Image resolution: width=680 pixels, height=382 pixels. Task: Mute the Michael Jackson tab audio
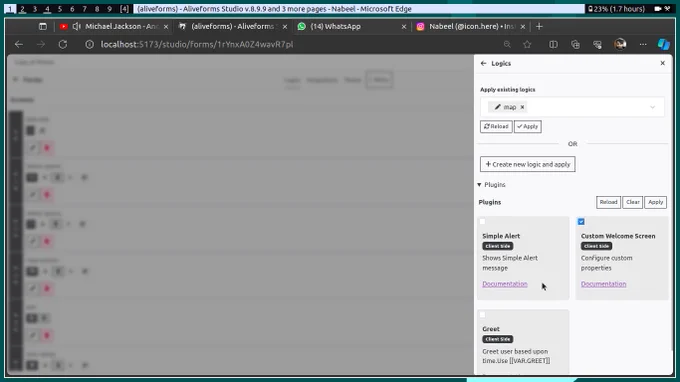77,26
